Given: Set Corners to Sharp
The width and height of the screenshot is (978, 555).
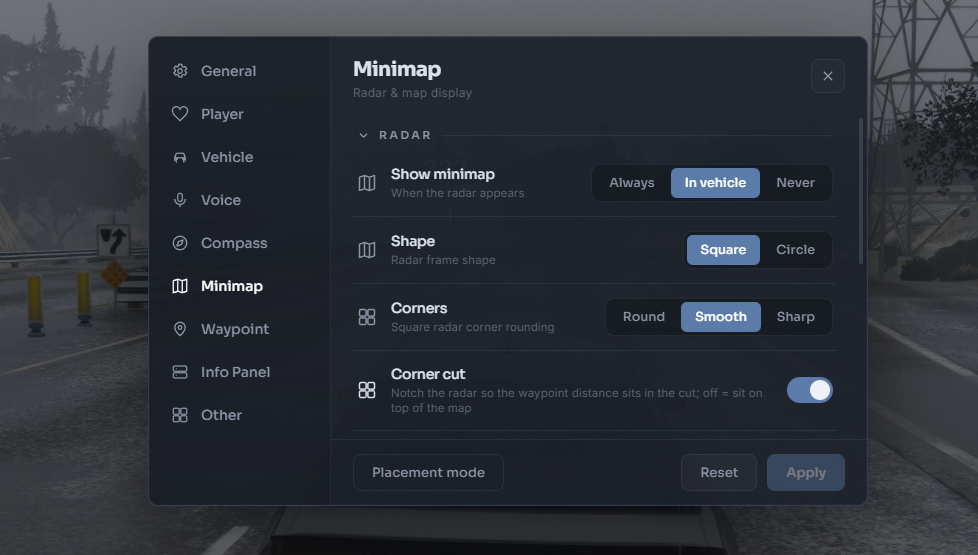Looking at the screenshot, I should tap(795, 317).
